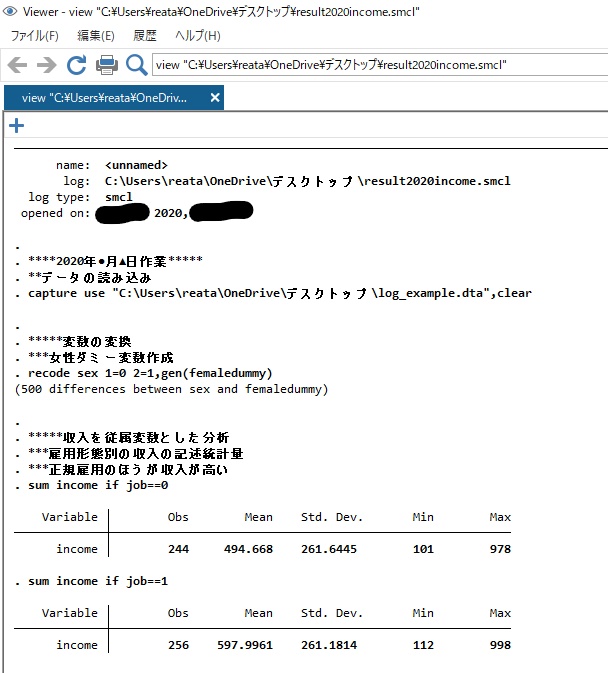Click mean value 494.668

(x=248, y=549)
